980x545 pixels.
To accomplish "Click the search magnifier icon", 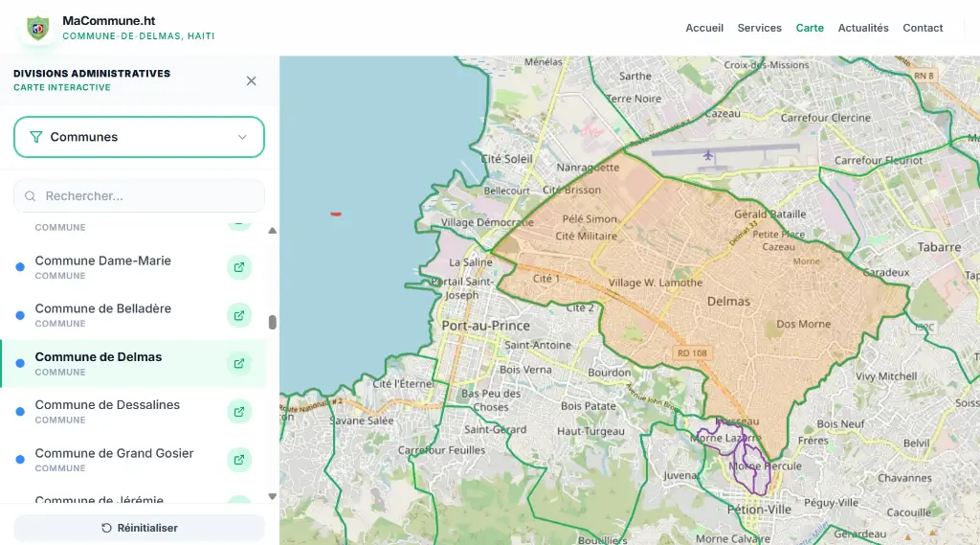I will tap(30, 196).
